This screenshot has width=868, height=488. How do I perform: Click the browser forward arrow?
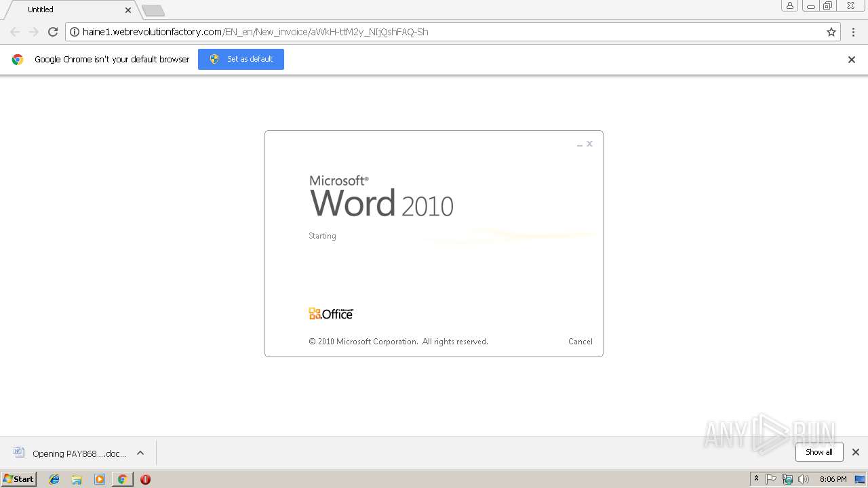[34, 32]
